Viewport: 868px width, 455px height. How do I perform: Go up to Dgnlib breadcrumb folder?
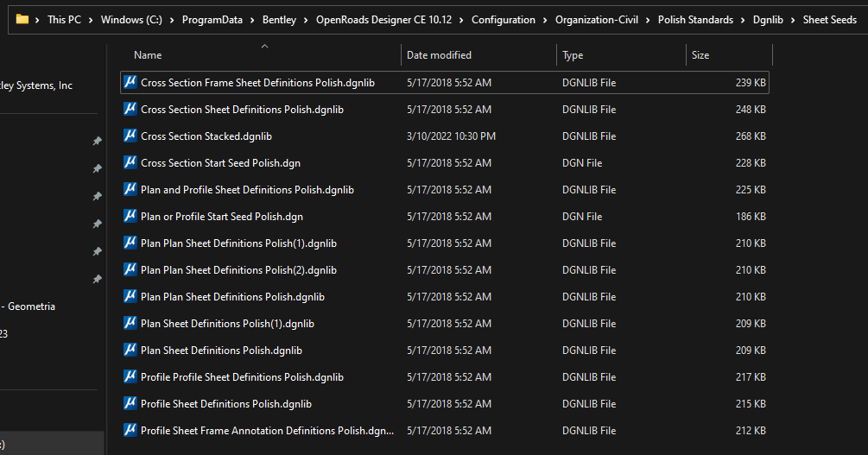pos(768,19)
